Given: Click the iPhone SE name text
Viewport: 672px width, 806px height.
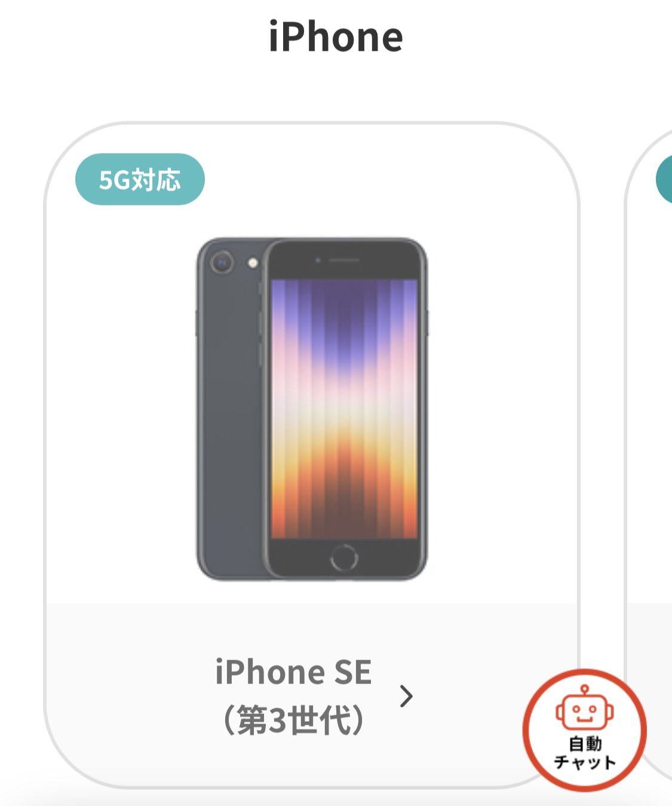Looking at the screenshot, I should (293, 672).
